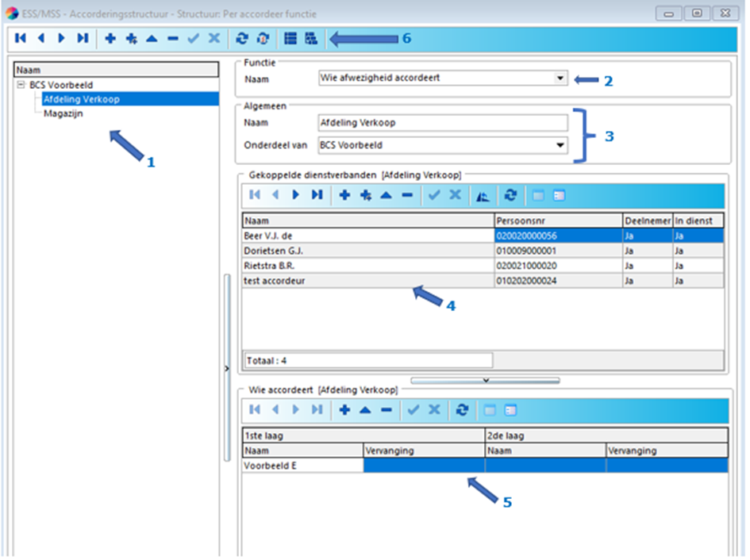The width and height of the screenshot is (750, 560).
Task: Click the delete (minus) icon in main toolbar
Action: pos(172,38)
